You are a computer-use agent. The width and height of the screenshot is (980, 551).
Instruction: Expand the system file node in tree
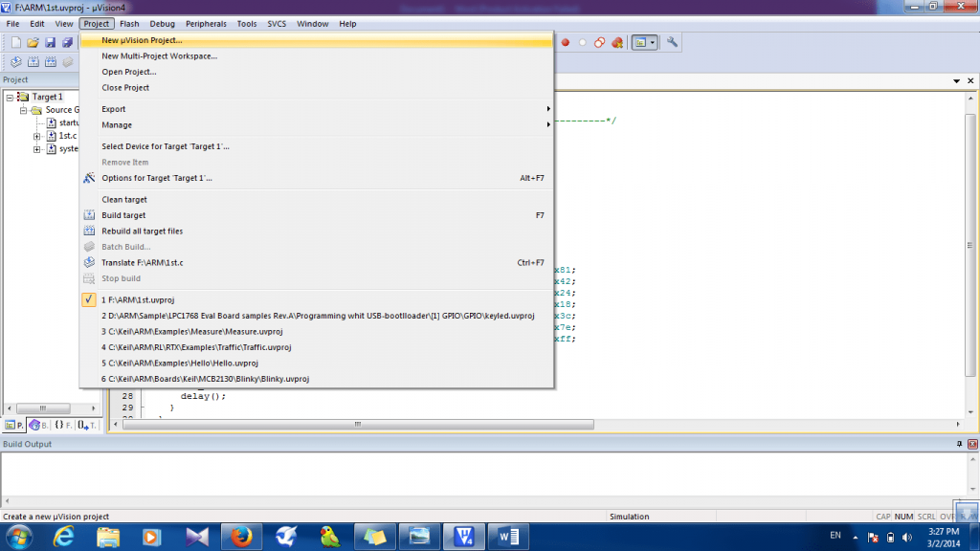(x=37, y=148)
